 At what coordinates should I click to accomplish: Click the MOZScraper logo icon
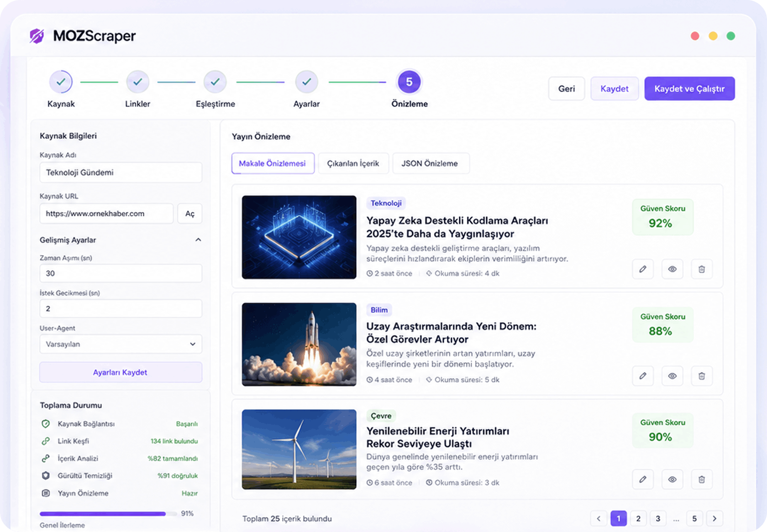point(37,36)
